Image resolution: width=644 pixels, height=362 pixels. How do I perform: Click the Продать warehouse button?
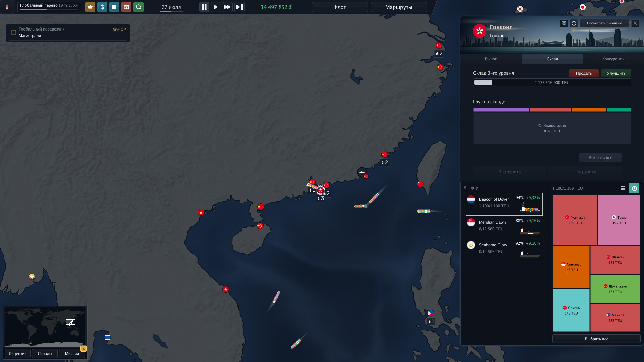coord(584,73)
